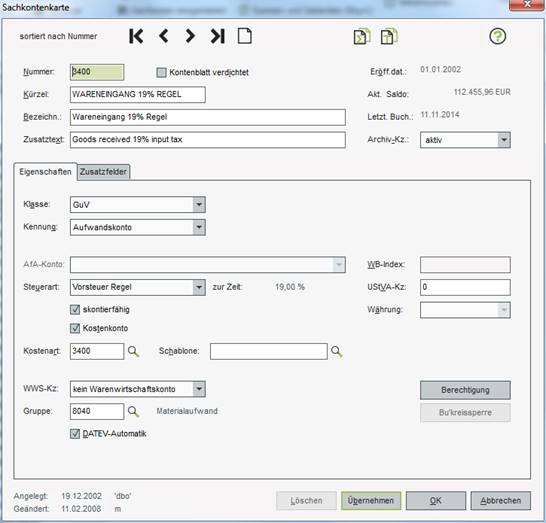Open the Berechtigung button
The width and height of the screenshot is (546, 523).
pyautogui.click(x=465, y=390)
